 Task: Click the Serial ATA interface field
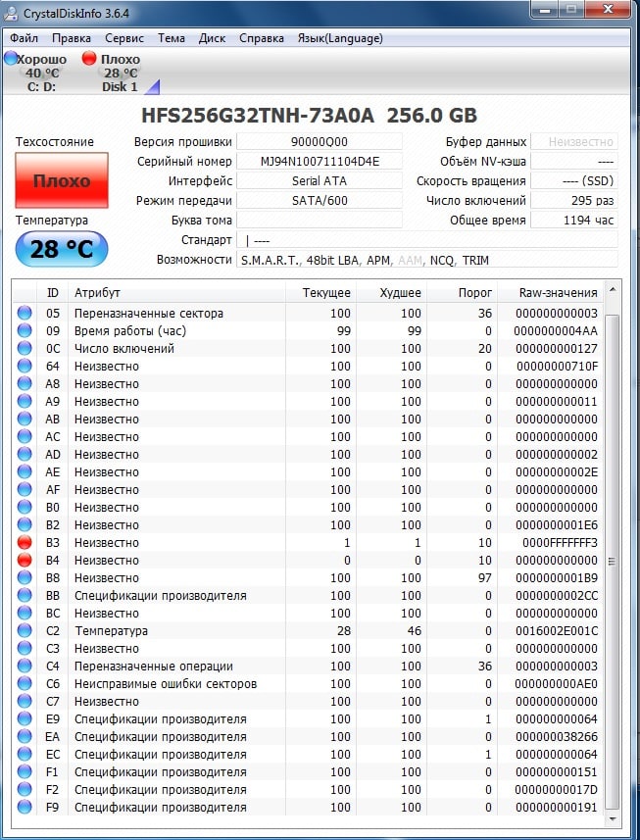[320, 181]
